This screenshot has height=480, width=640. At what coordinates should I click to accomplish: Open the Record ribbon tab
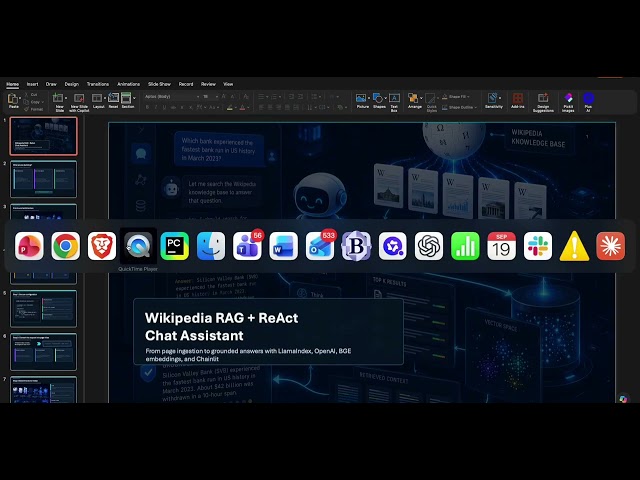pyautogui.click(x=186, y=84)
